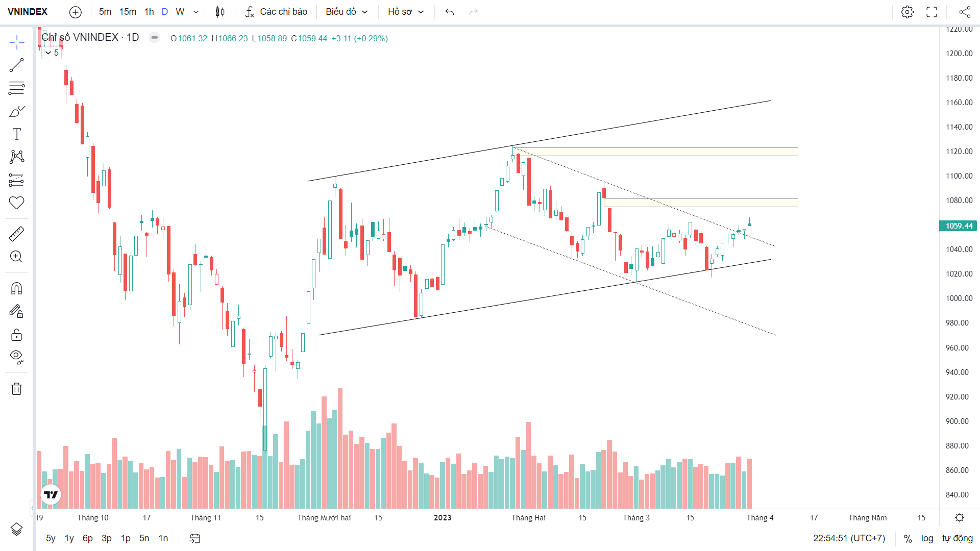
Task: Open the measure ruler tool
Action: [16, 234]
